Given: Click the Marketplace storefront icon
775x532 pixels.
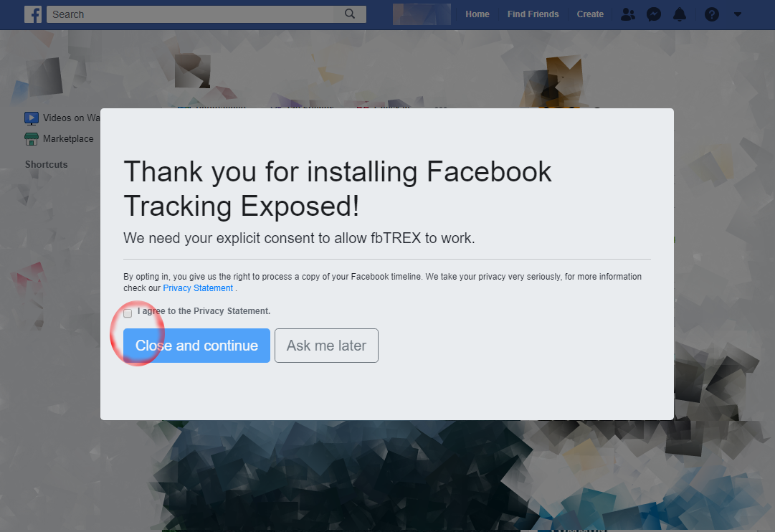Looking at the screenshot, I should click(x=32, y=139).
